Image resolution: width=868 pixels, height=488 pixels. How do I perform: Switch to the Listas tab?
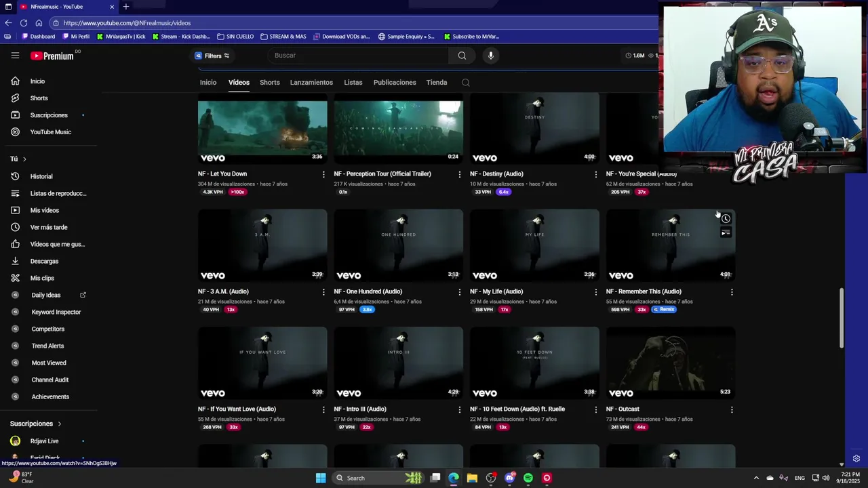point(353,83)
